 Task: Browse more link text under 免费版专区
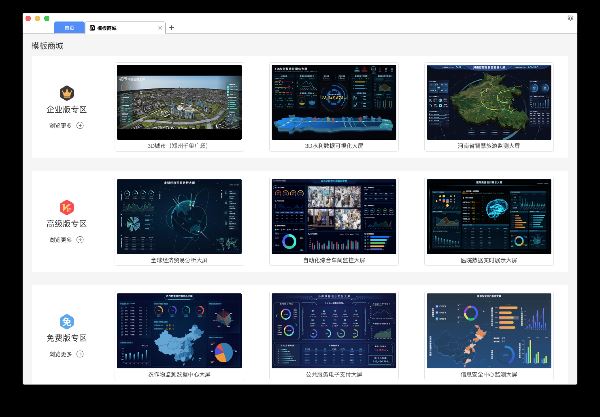(60, 354)
